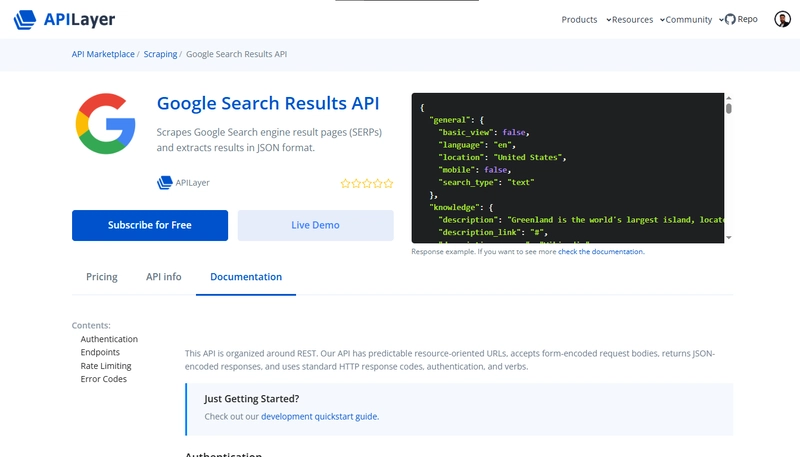Click Google Search Results API breadcrumb text

coord(236,54)
